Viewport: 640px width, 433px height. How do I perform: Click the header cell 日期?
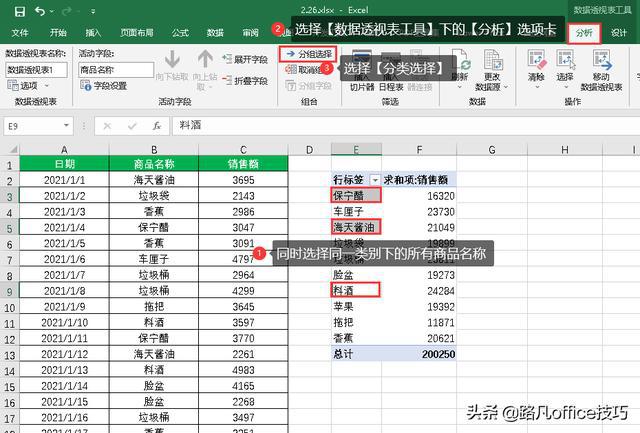point(64,164)
